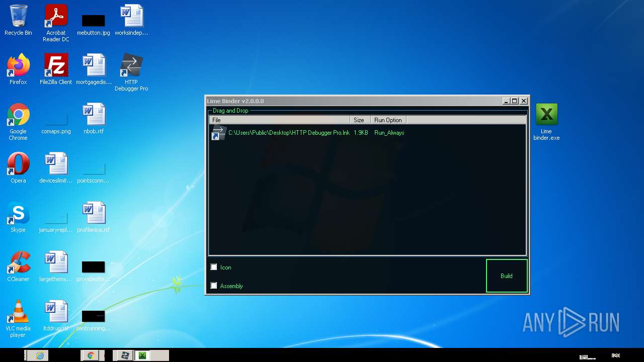Viewport: 644px width, 362px height.
Task: Open CCleaner desktop shortcut
Action: pos(18,266)
